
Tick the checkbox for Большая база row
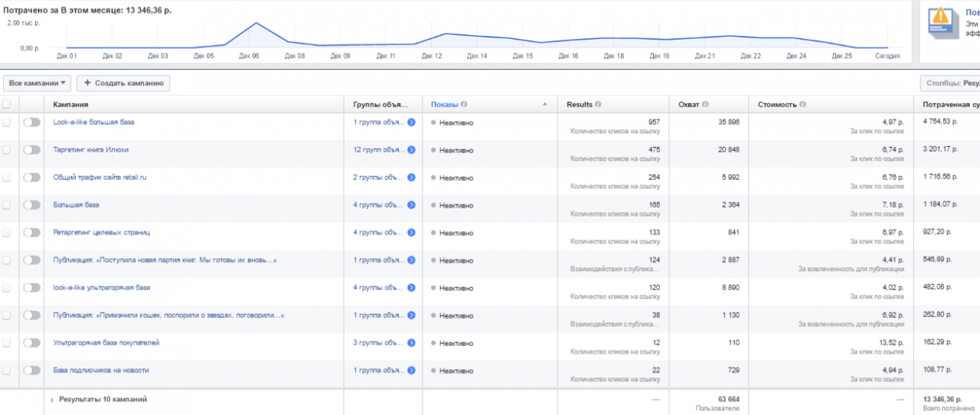pos(7,204)
